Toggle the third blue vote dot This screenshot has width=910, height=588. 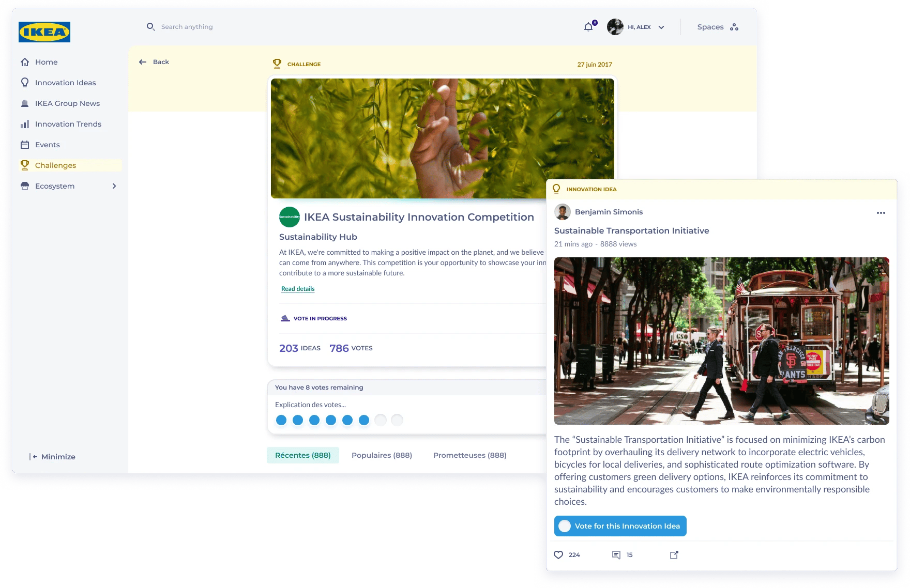click(x=314, y=420)
